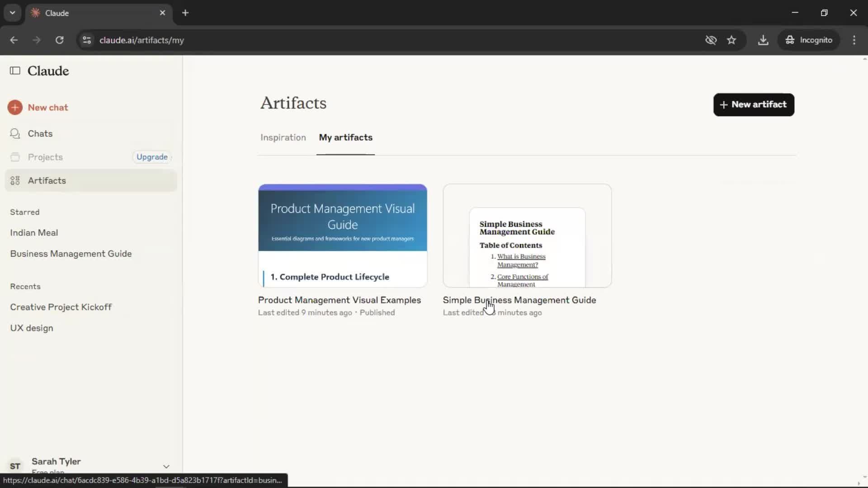
Task: Expand the Sarah Tyler account menu chevron
Action: tap(166, 466)
